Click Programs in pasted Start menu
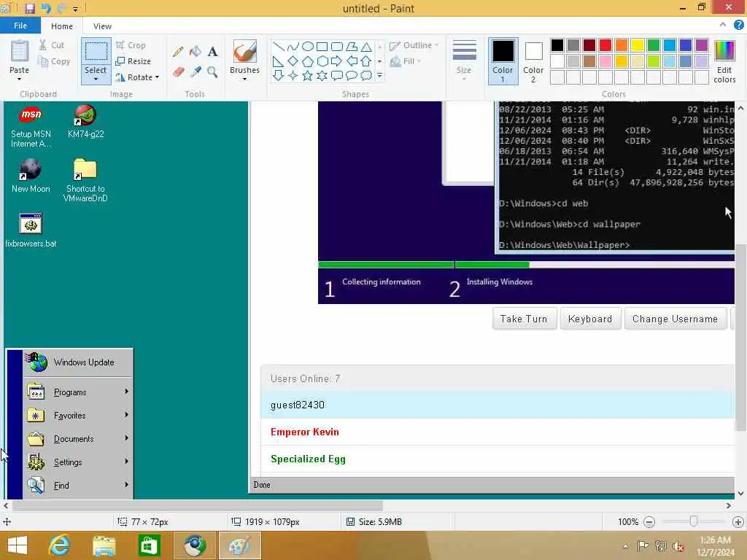The height and width of the screenshot is (560, 747). click(78, 392)
